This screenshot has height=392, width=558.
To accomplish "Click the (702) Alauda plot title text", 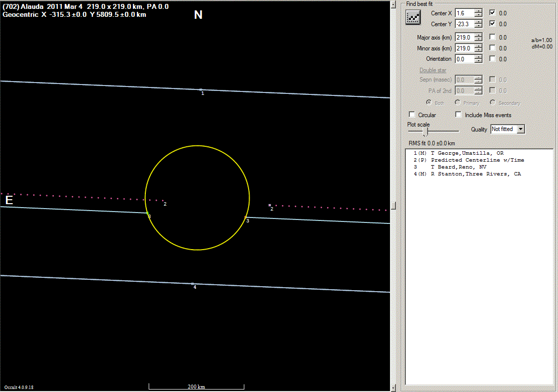I will pyautogui.click(x=86, y=6).
